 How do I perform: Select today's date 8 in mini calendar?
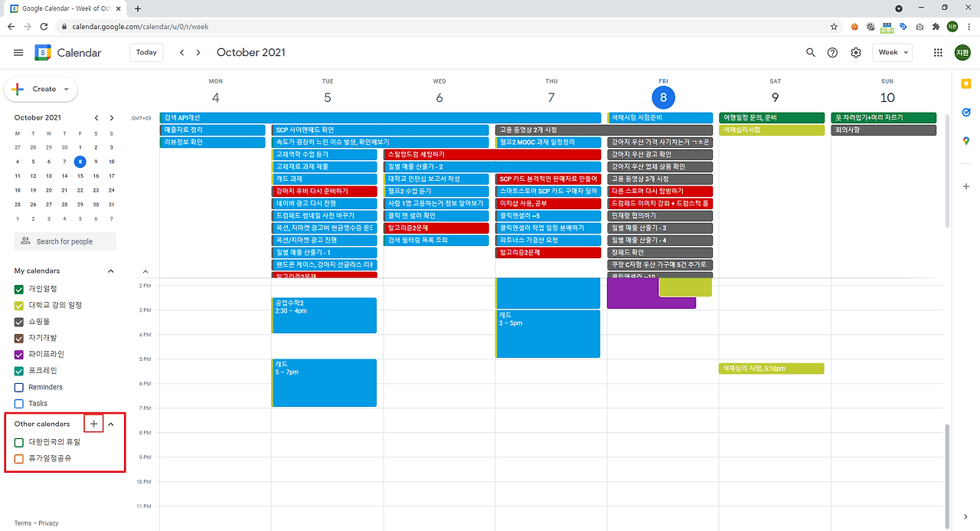click(x=80, y=162)
